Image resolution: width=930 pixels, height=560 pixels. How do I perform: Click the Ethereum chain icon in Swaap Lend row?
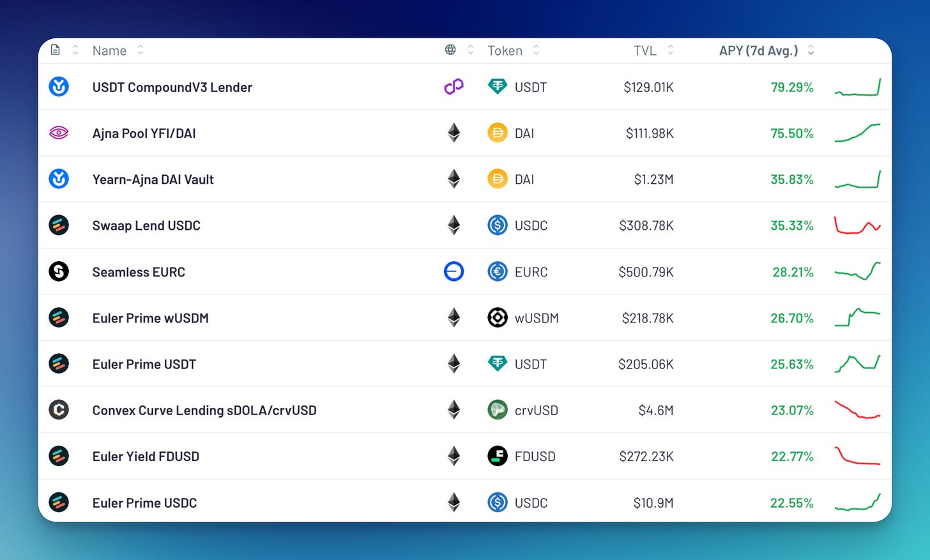(x=454, y=225)
